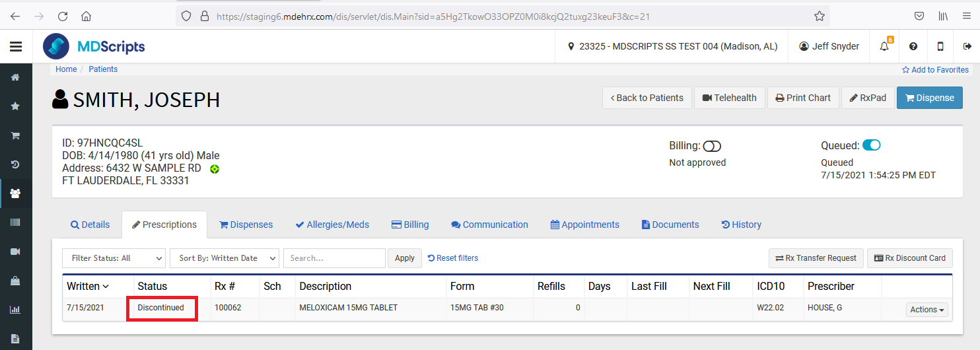
Task: Open the shopping cart sidebar icon
Action: pyautogui.click(x=16, y=135)
